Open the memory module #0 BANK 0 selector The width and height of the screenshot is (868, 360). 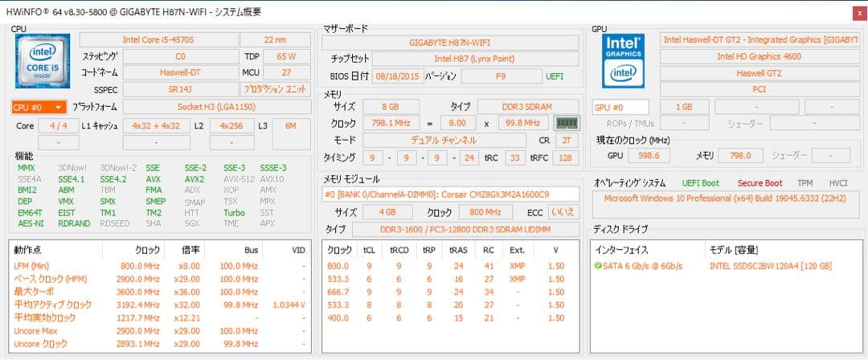click(x=451, y=194)
